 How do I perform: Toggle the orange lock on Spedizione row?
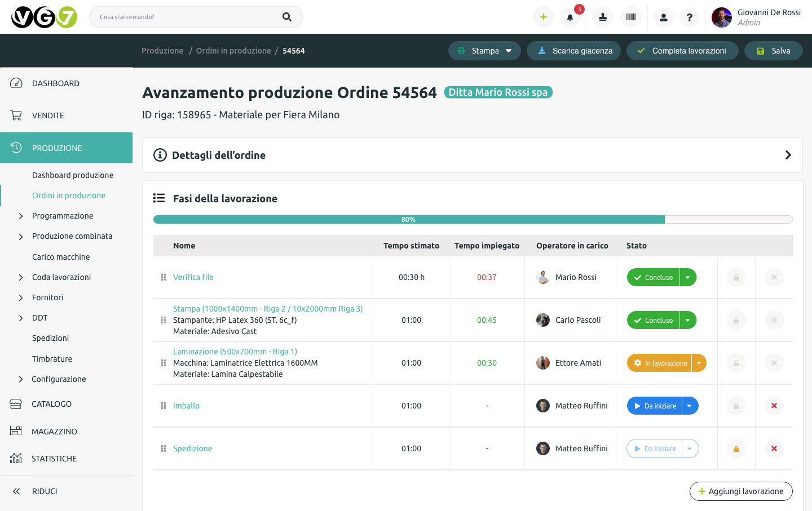[x=736, y=448]
